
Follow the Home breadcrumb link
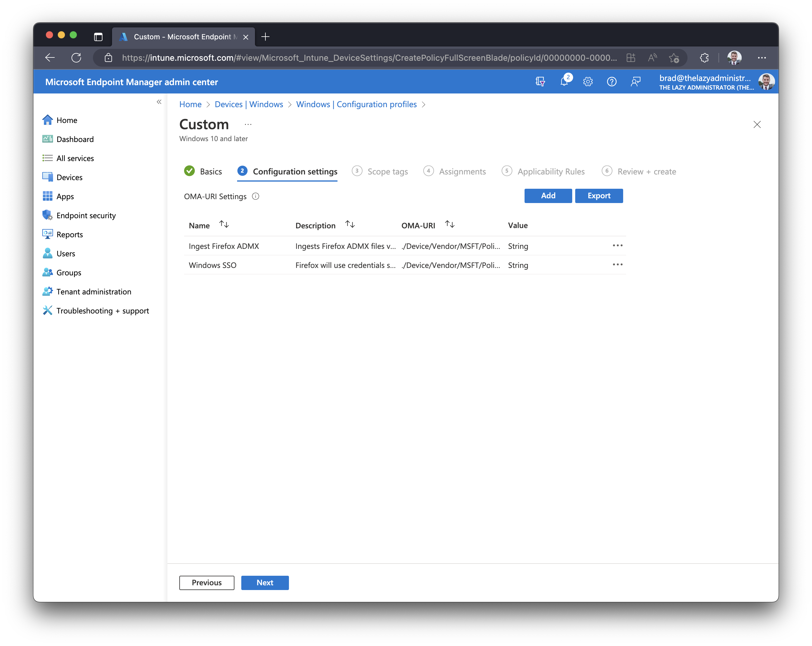click(190, 104)
